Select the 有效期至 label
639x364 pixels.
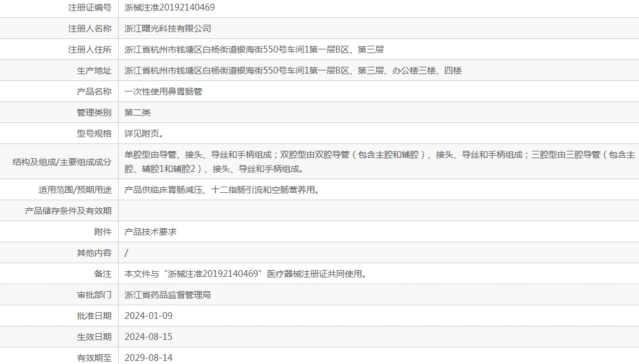click(x=94, y=358)
